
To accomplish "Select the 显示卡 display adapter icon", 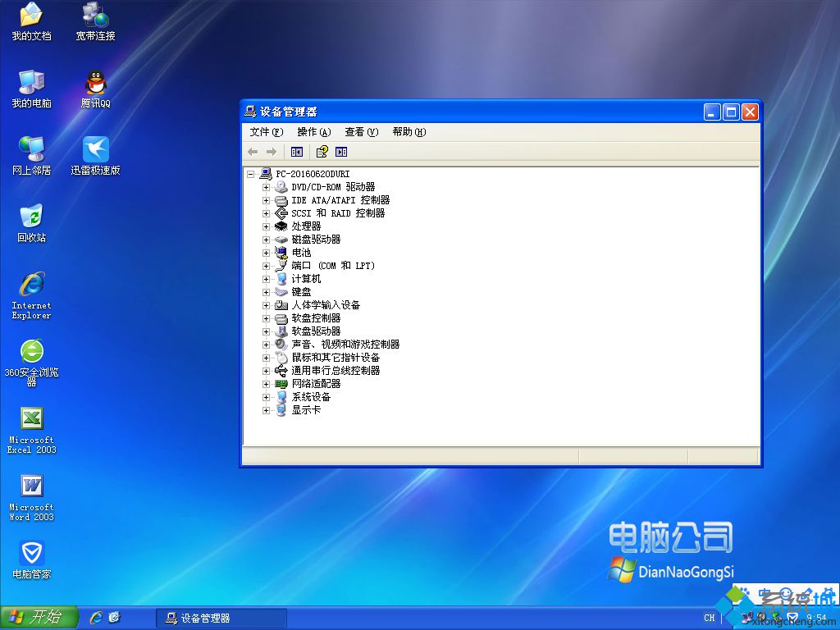I will (x=281, y=410).
